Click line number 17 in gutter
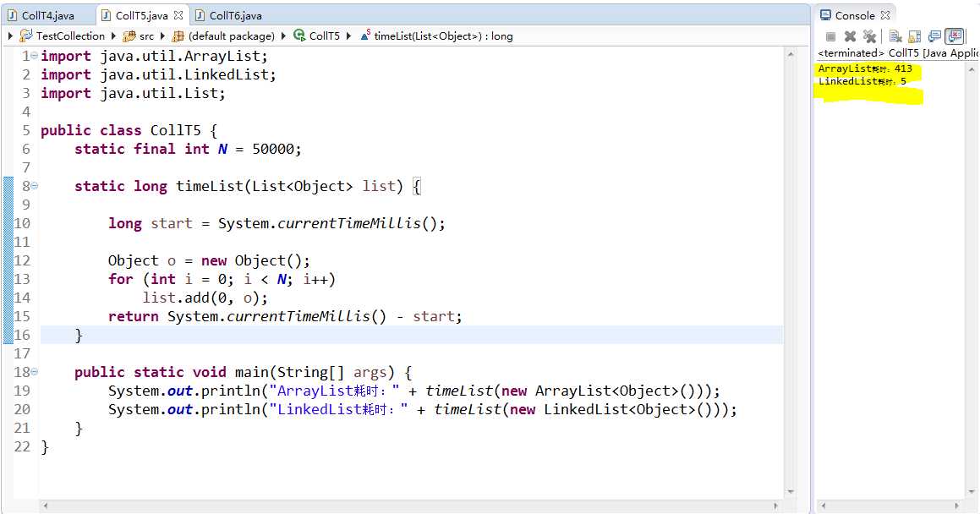The image size is (980, 514). tap(23, 353)
